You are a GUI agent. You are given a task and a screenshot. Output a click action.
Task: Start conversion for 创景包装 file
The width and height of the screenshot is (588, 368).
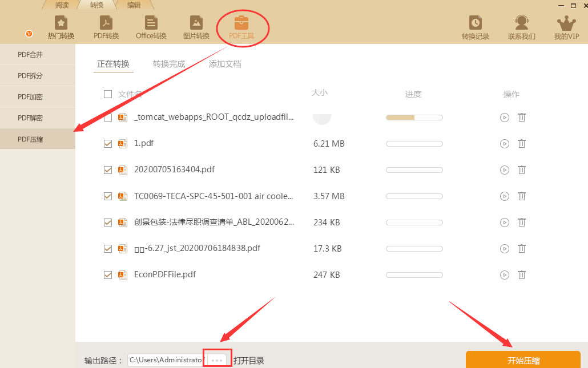pyautogui.click(x=505, y=223)
